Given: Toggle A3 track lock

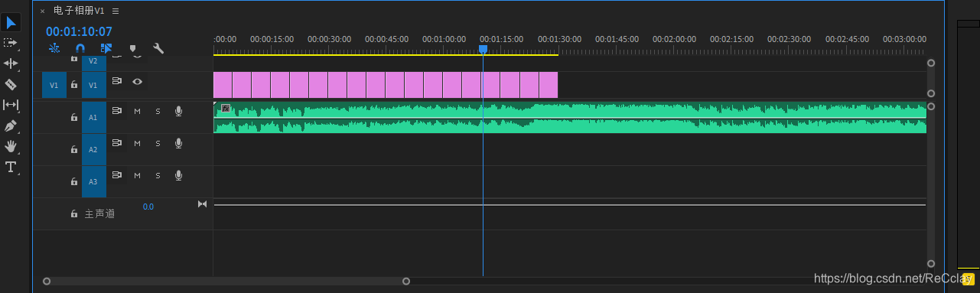Looking at the screenshot, I should coord(74,182).
